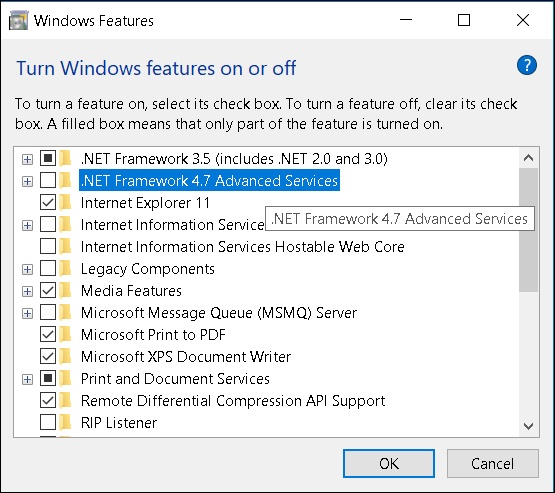Click folder icon beside Print and Document Services
The height and width of the screenshot is (493, 555).
tap(65, 379)
